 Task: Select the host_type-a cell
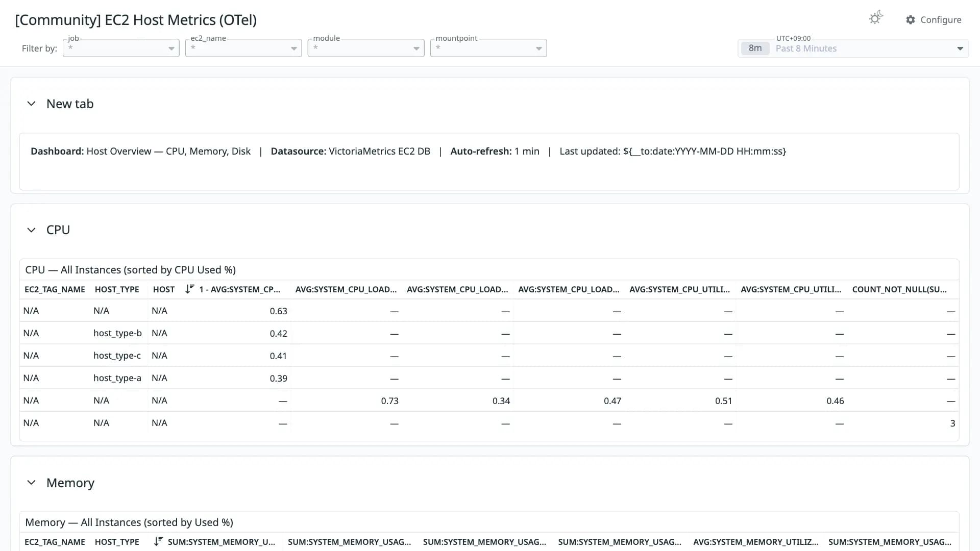[117, 378]
